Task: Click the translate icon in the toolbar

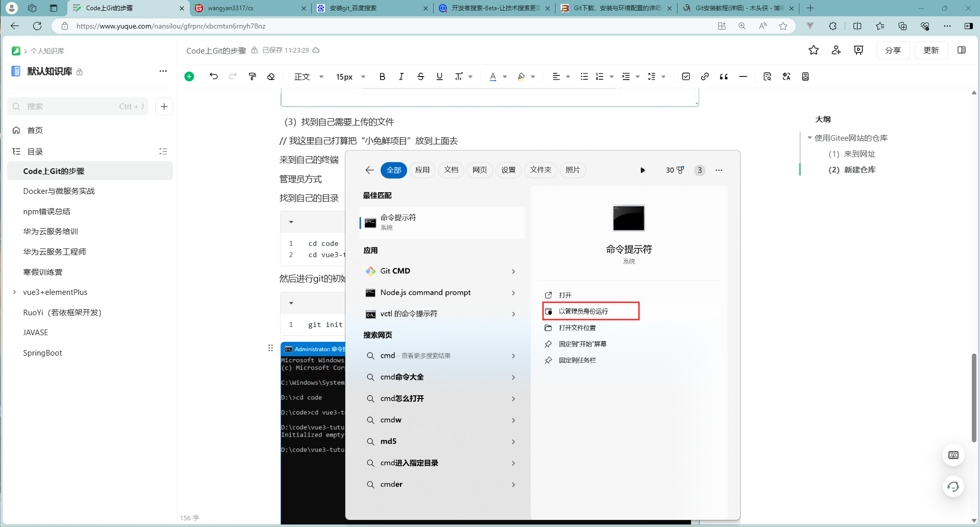Action: [786, 77]
